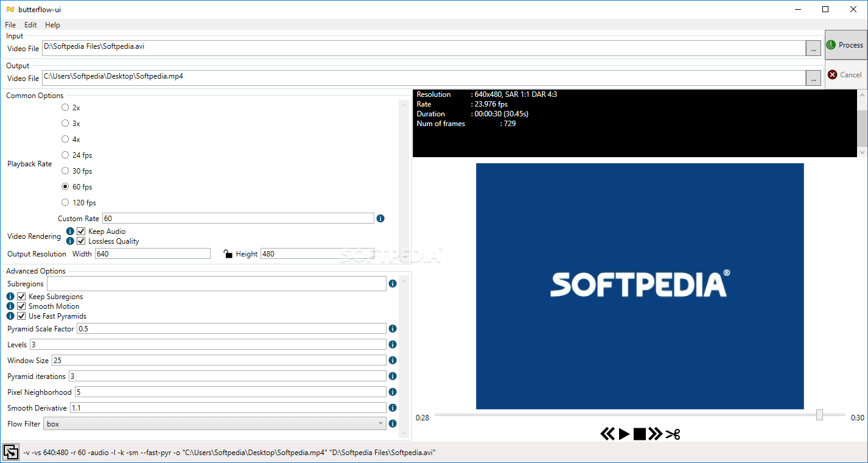This screenshot has height=463, width=868.
Task: Open the File menu
Action: [x=10, y=25]
